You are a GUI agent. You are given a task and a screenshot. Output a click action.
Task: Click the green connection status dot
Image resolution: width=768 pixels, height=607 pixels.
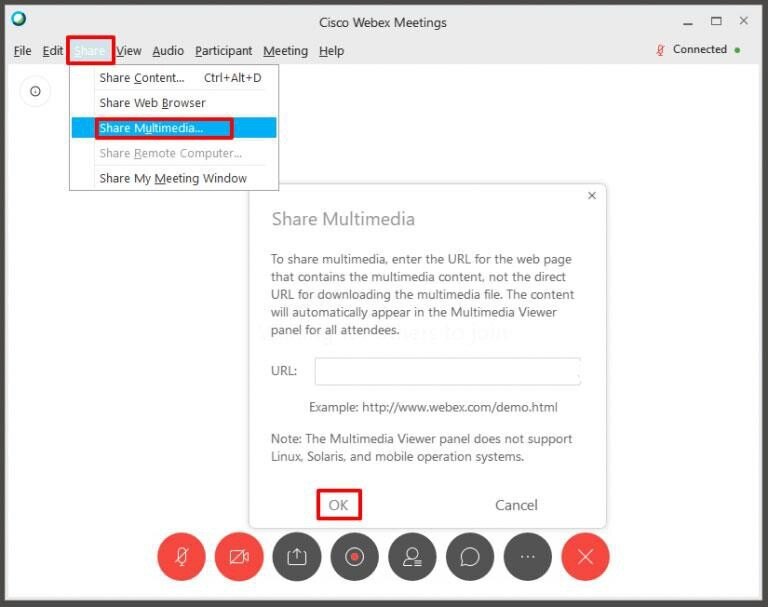click(x=738, y=50)
